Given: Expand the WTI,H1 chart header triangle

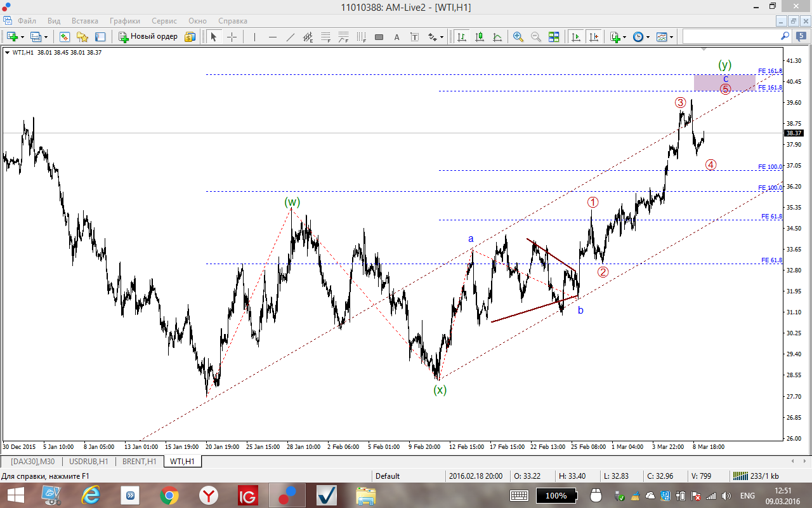Looking at the screenshot, I should point(7,52).
